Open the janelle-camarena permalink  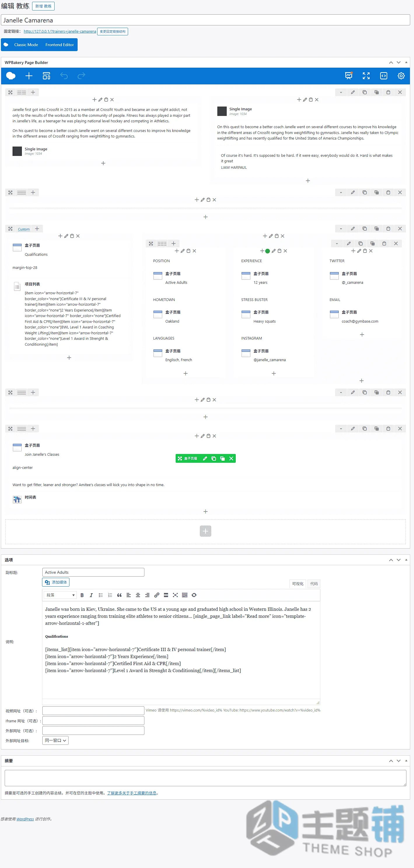pos(60,31)
